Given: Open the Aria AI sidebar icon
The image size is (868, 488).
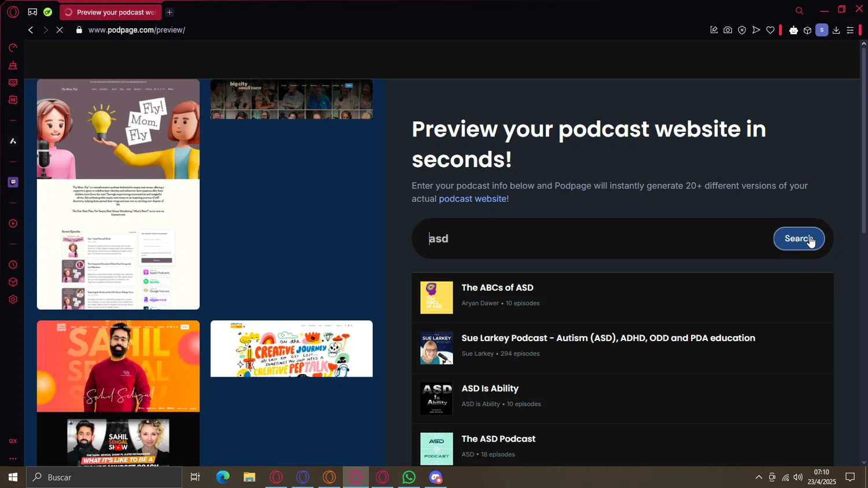Looking at the screenshot, I should [13, 141].
